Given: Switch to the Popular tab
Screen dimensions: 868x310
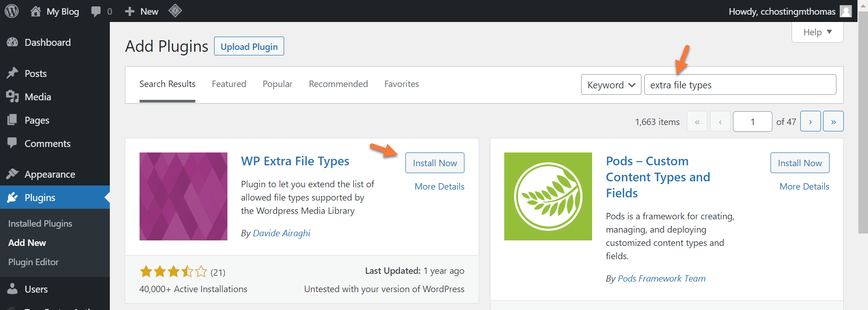Looking at the screenshot, I should click(x=277, y=84).
